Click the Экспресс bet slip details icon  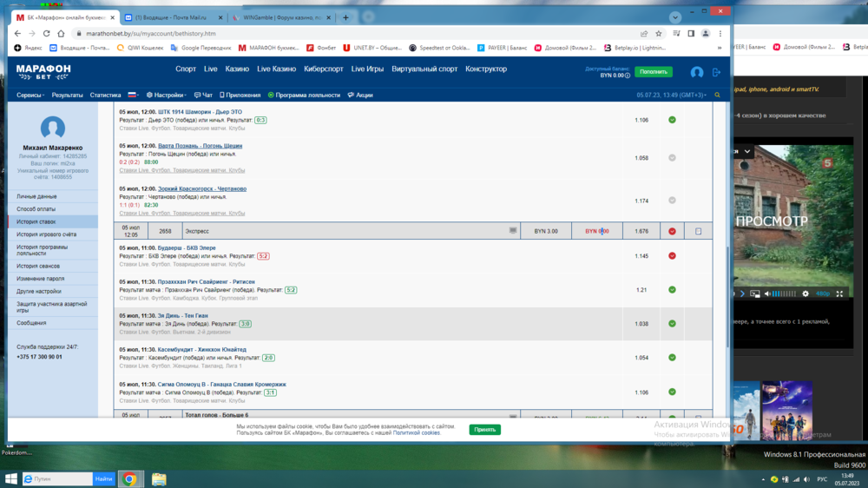click(x=513, y=231)
